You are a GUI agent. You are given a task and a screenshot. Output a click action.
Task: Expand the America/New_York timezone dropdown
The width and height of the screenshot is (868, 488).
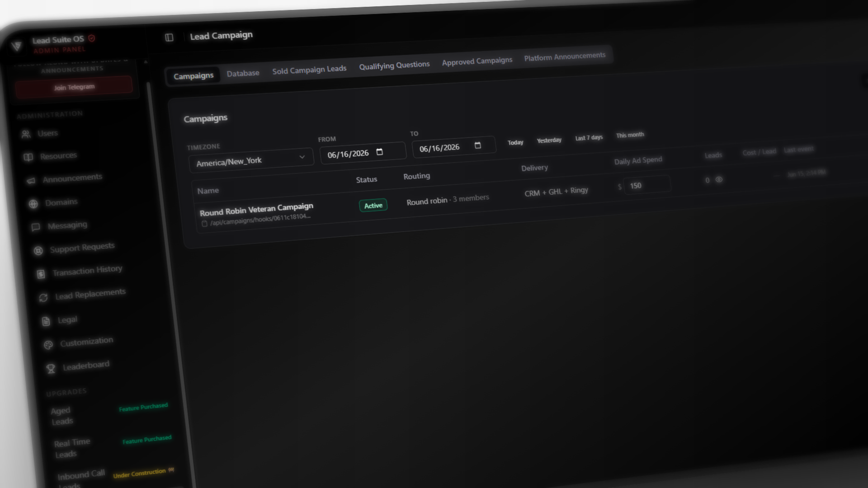(251, 160)
